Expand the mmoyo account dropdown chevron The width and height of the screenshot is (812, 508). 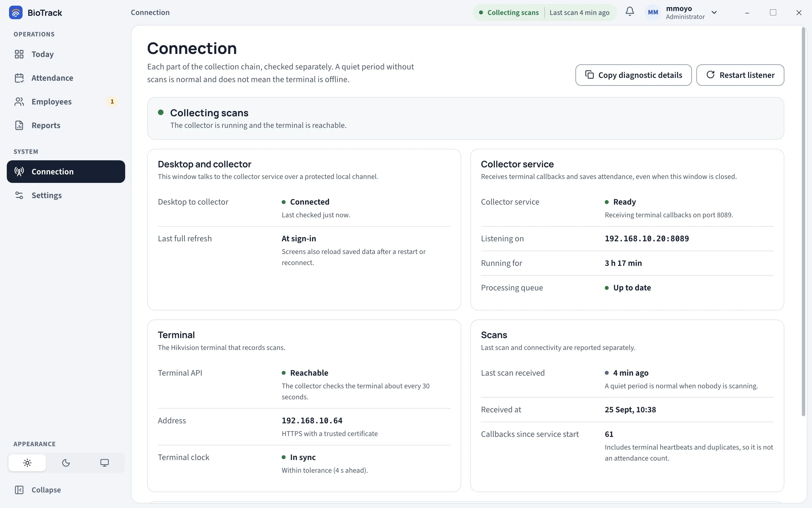714,12
